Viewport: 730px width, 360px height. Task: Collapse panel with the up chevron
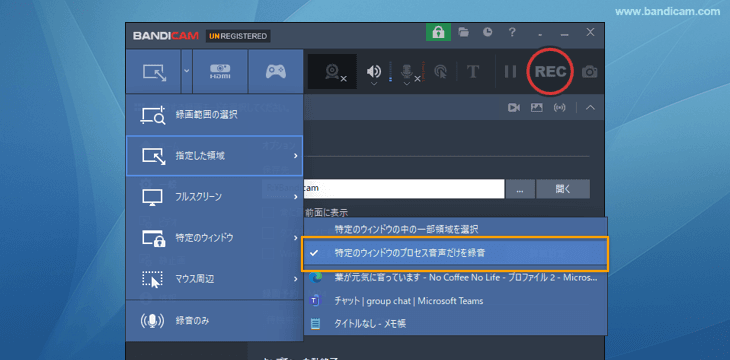click(x=590, y=108)
